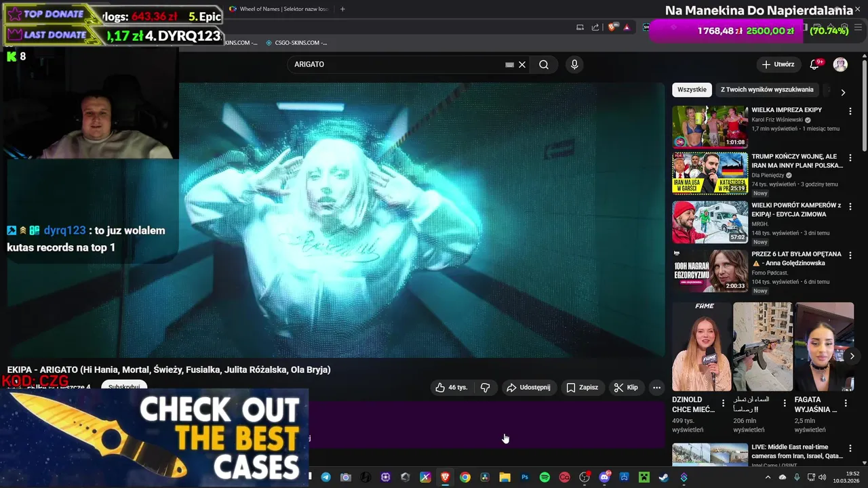Open a new browser tab

(x=342, y=9)
